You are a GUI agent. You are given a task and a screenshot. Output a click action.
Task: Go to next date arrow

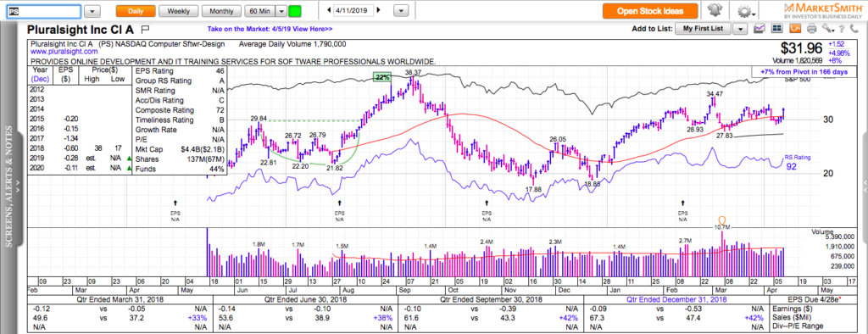(x=379, y=10)
